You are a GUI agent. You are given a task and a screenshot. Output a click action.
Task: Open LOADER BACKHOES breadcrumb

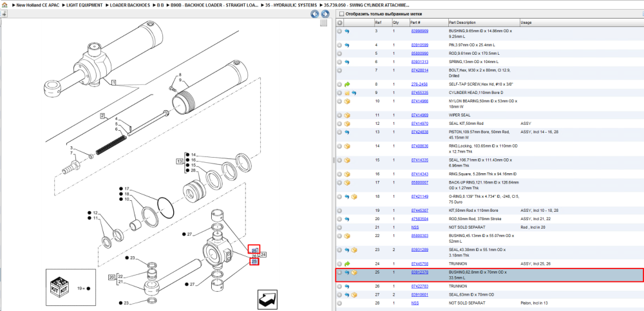[x=130, y=5]
